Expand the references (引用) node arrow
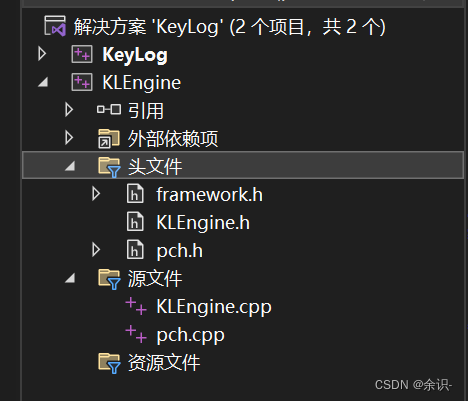 point(69,110)
